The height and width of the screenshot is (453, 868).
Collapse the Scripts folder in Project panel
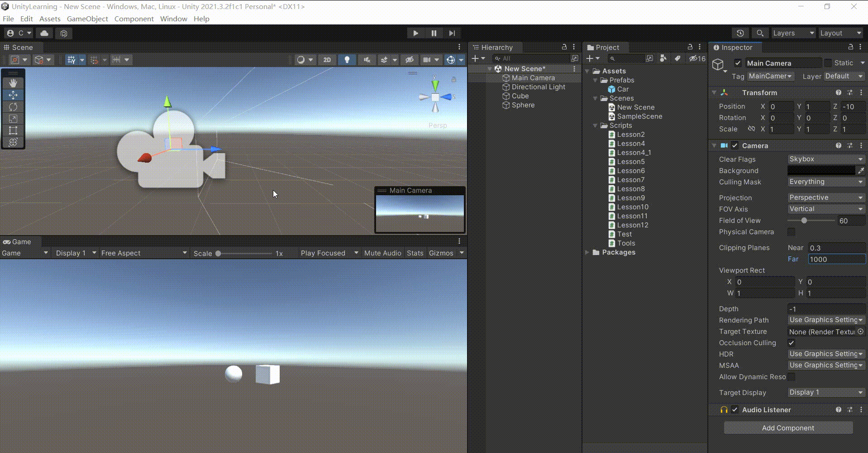pyautogui.click(x=595, y=125)
